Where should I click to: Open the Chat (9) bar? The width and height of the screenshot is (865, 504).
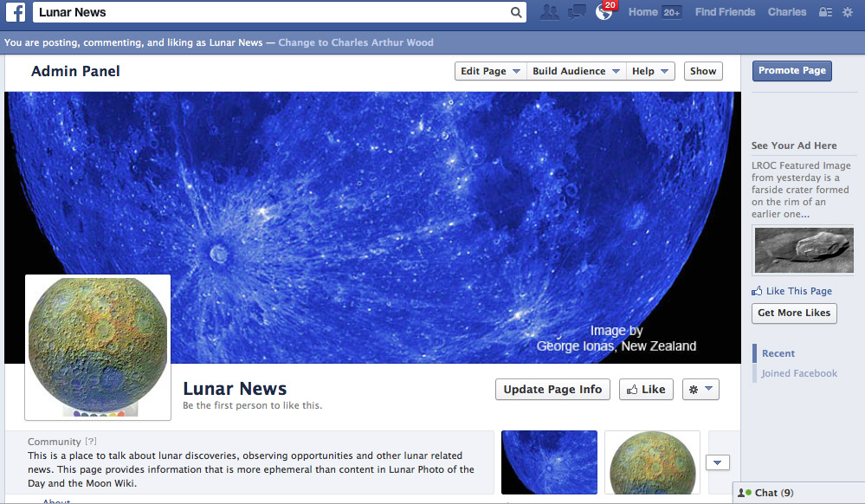point(798,493)
